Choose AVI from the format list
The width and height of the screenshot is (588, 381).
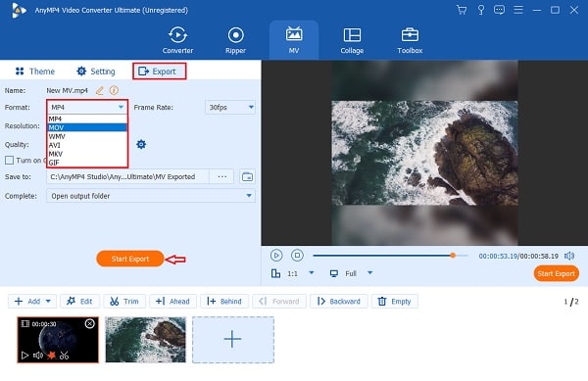pos(87,145)
